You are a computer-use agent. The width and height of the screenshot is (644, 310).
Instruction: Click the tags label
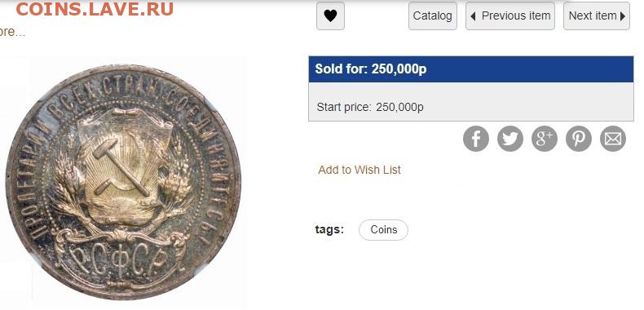pyautogui.click(x=329, y=229)
